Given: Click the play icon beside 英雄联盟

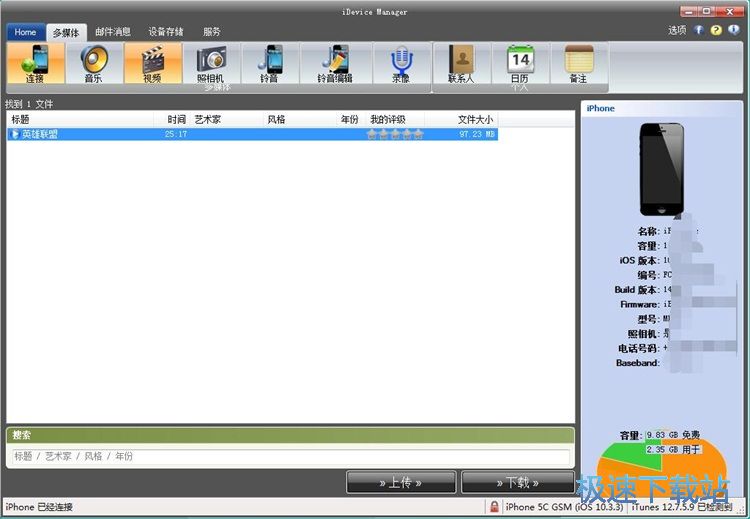Looking at the screenshot, I should pyautogui.click(x=14, y=134).
